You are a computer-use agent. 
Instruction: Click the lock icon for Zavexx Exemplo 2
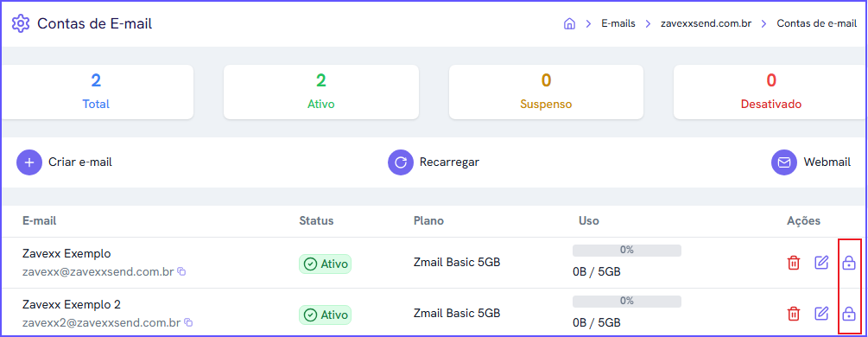coord(849,315)
